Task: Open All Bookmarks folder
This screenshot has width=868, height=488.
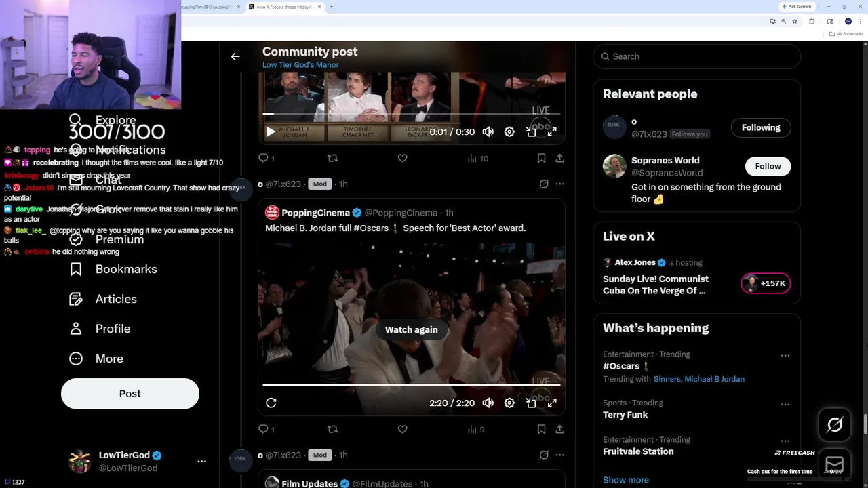Action: point(846,34)
